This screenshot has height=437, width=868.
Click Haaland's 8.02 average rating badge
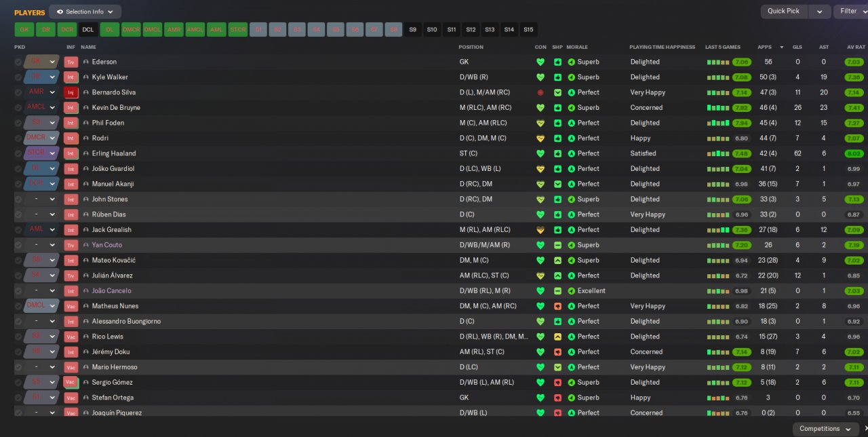(854, 153)
